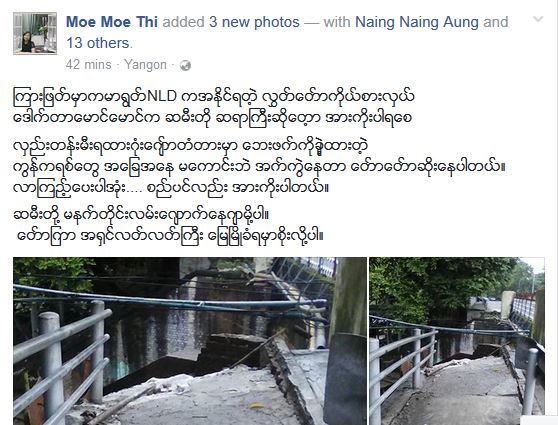Open the large left bridge photo

pos(190,341)
